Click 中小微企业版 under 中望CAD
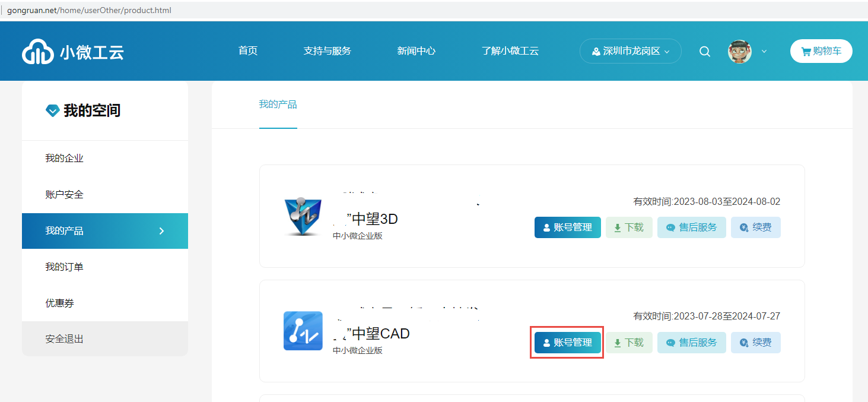Screen dimensions: 868x402 click(358, 350)
